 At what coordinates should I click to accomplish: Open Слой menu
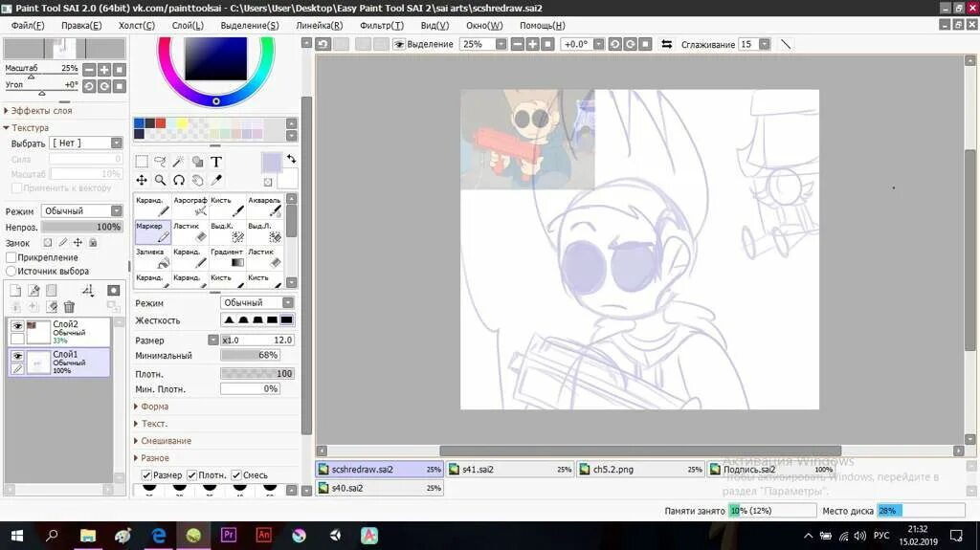tap(188, 26)
